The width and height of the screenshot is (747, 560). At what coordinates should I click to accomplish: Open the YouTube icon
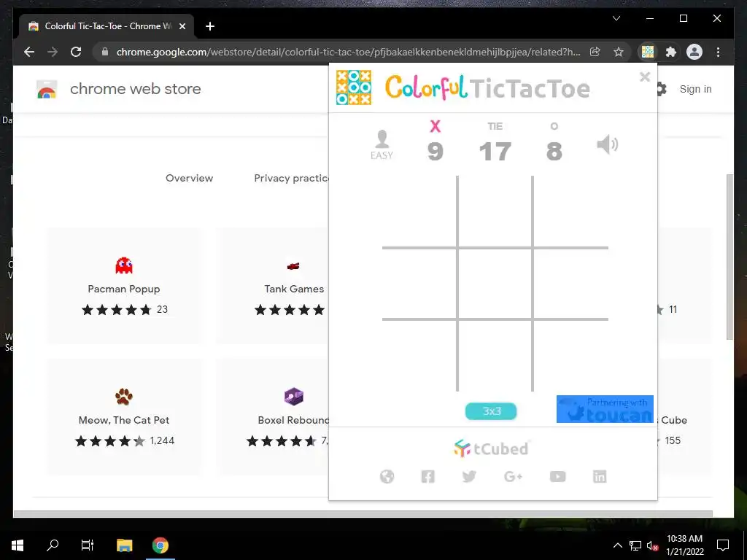pos(557,476)
